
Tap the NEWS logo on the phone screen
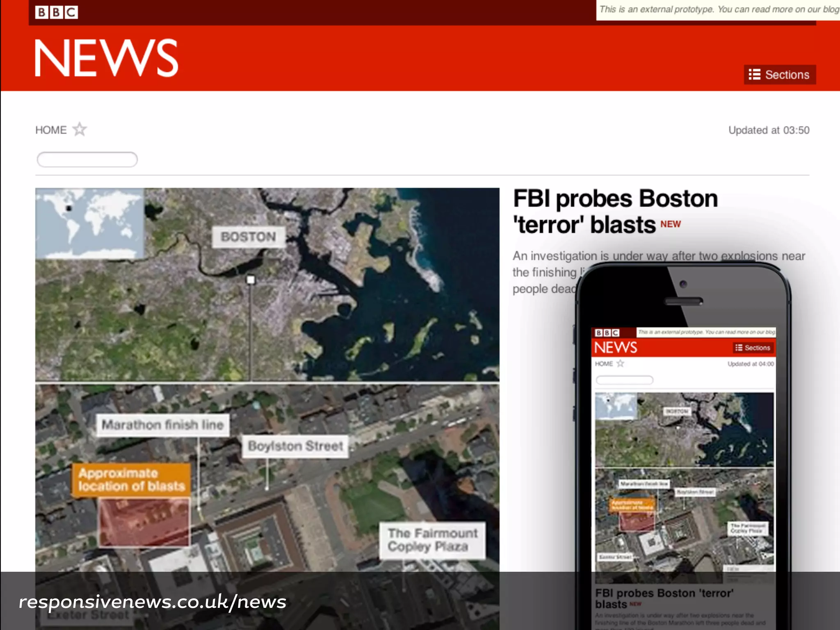click(616, 347)
